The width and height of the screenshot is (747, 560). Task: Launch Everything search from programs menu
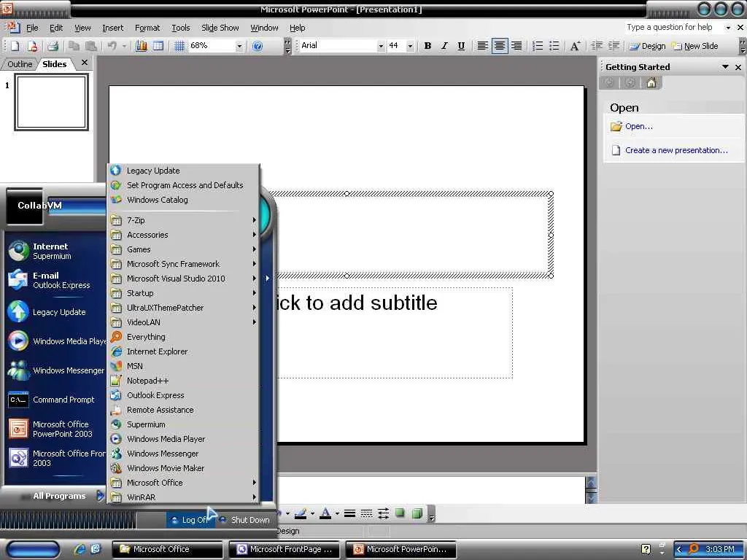184,337
